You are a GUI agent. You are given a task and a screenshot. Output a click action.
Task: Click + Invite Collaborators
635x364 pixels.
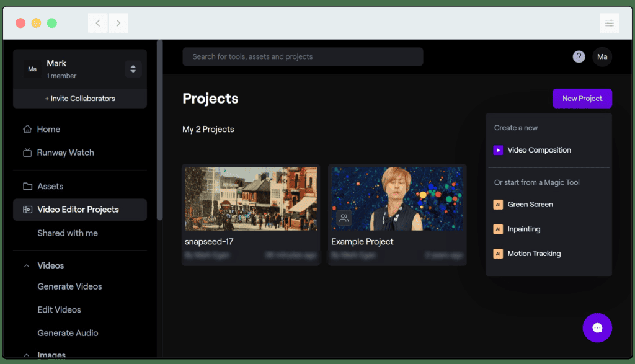pyautogui.click(x=79, y=98)
